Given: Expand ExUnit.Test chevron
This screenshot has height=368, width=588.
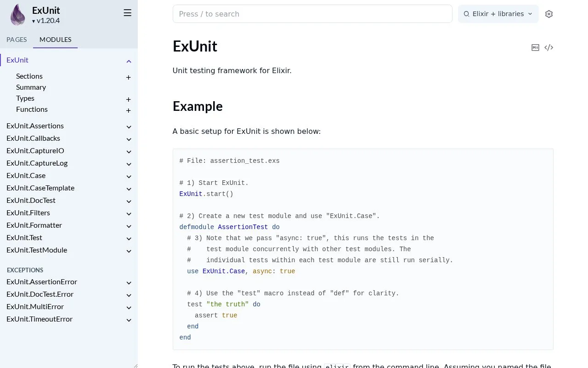Looking at the screenshot, I should 129,239.
